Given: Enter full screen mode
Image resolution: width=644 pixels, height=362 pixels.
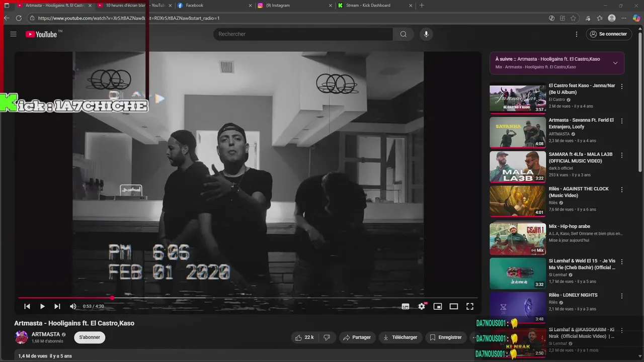Looking at the screenshot, I should coord(470,306).
